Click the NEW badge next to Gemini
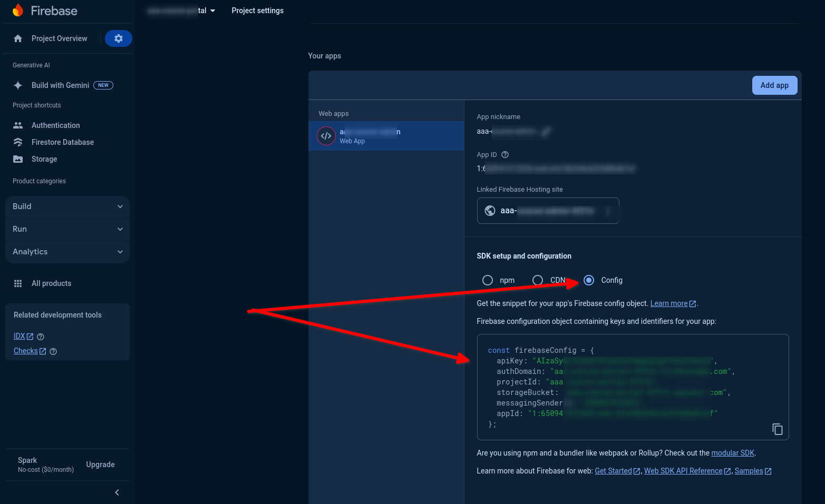The width and height of the screenshot is (825, 504). (103, 85)
